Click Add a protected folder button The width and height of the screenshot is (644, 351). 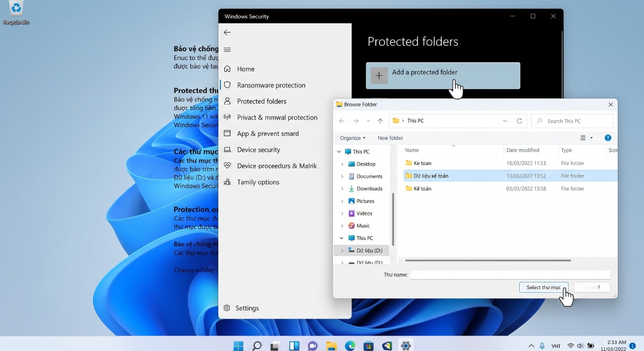443,75
